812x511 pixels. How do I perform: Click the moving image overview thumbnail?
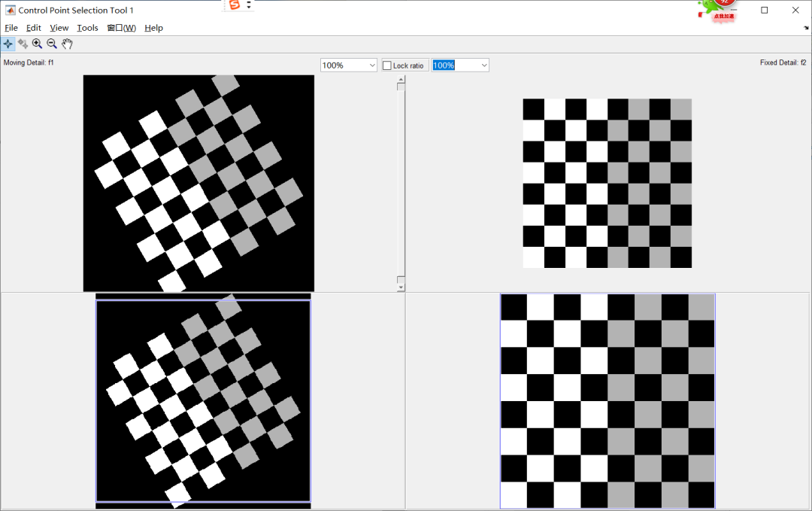[x=203, y=400]
